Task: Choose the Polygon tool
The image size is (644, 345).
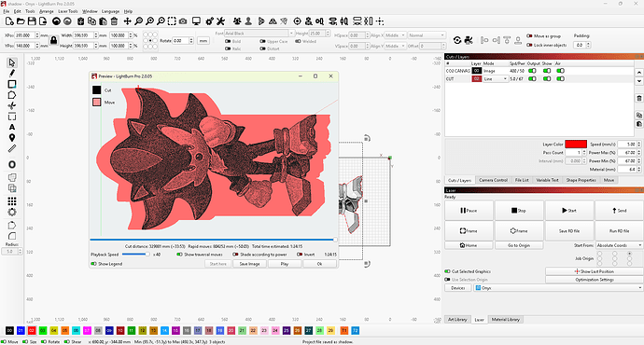Action: tap(12, 95)
